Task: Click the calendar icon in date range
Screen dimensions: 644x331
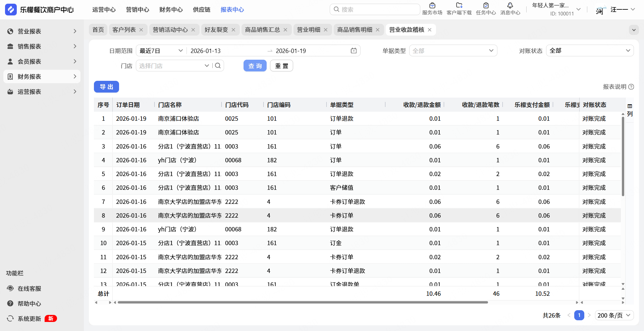Action: pyautogui.click(x=354, y=51)
